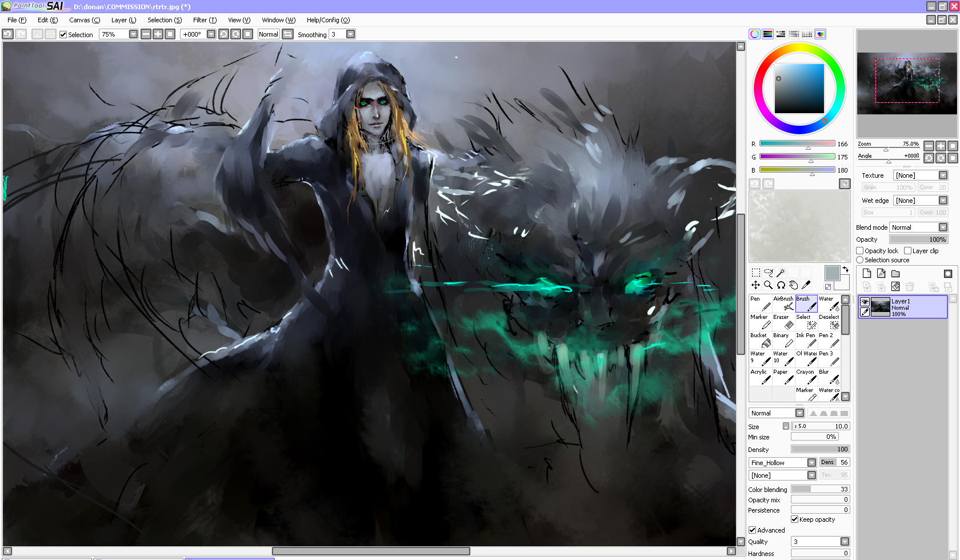The image size is (960, 560).
Task: Click the layer Opacity 100% slider
Action: tap(918, 239)
